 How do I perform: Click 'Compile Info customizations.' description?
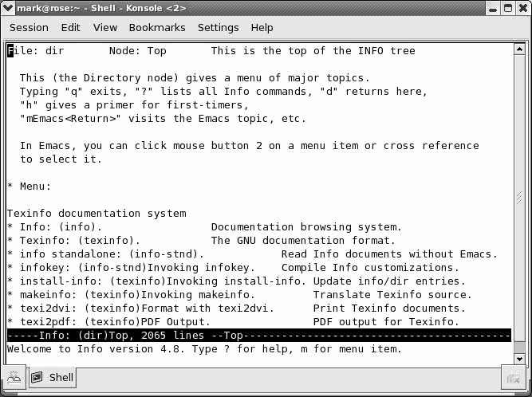coord(370,268)
